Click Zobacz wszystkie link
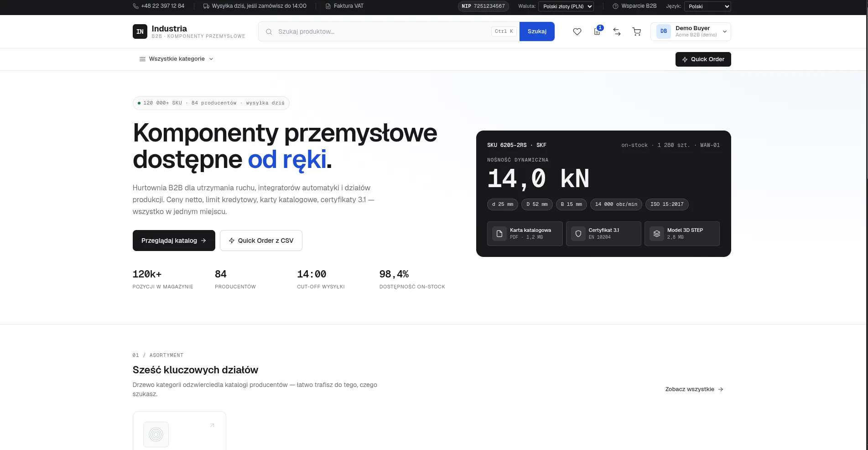The width and height of the screenshot is (868, 450). coord(694,389)
